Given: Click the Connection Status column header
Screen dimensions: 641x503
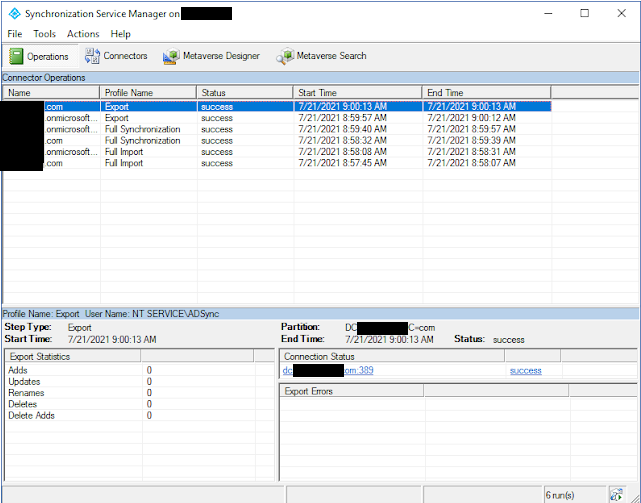Looking at the screenshot, I should (392, 356).
